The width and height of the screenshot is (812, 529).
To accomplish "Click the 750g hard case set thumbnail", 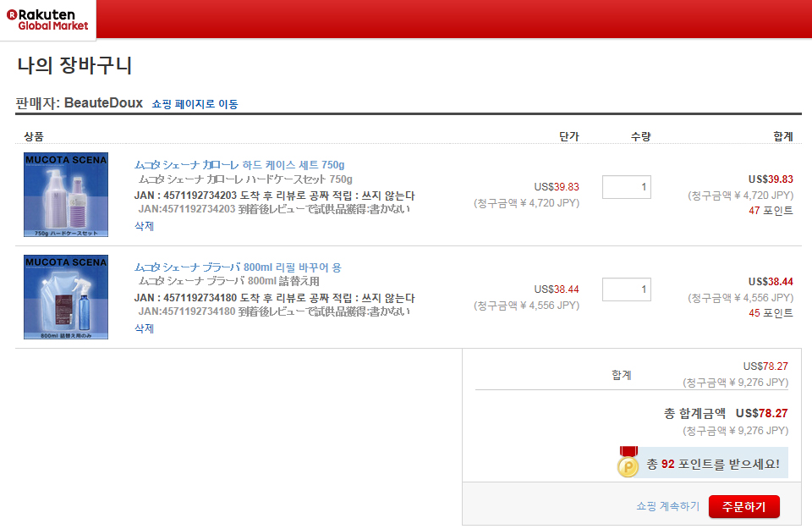I will pos(66,195).
